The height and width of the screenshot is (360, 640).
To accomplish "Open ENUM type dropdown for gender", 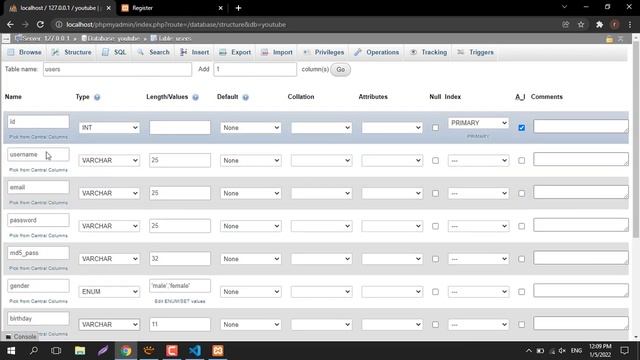I will point(109,292).
